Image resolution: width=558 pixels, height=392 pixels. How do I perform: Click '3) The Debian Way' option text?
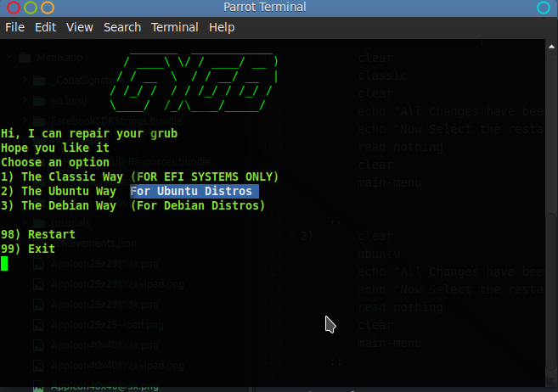(x=59, y=206)
